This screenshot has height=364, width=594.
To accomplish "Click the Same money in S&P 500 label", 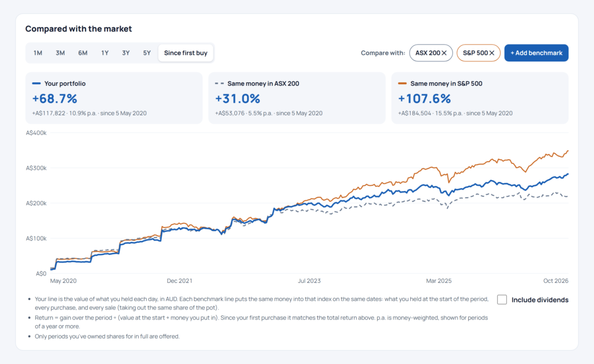I will point(446,83).
